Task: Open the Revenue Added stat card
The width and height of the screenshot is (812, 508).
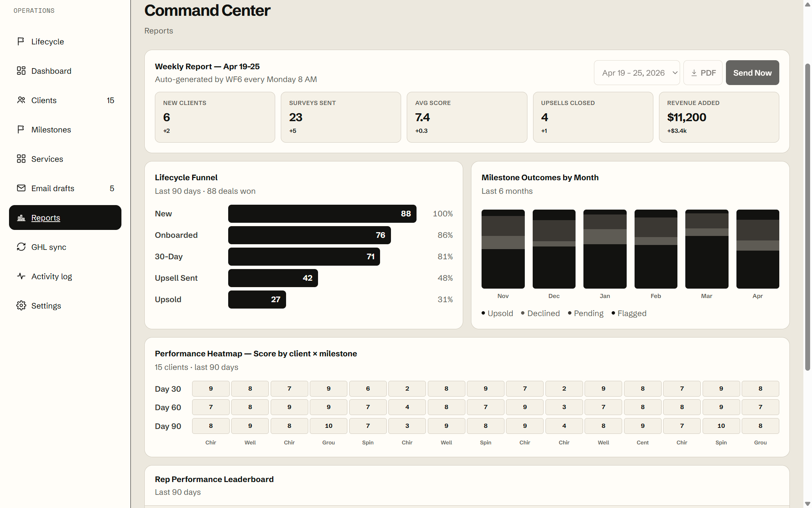Action: point(719,117)
